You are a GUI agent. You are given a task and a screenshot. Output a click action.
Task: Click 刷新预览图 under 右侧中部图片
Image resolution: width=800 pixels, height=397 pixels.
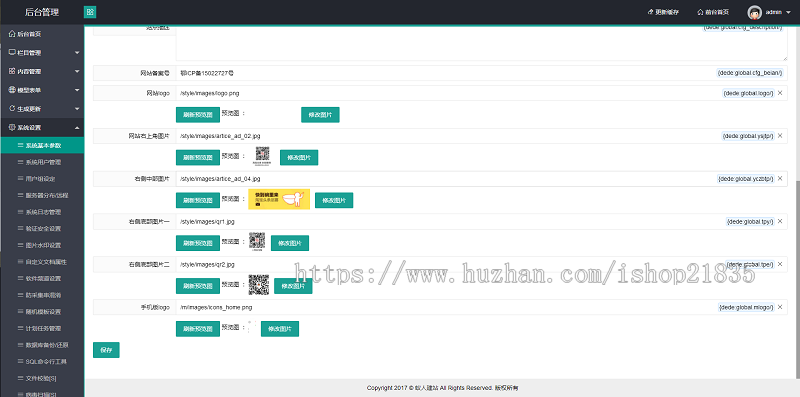pos(197,200)
